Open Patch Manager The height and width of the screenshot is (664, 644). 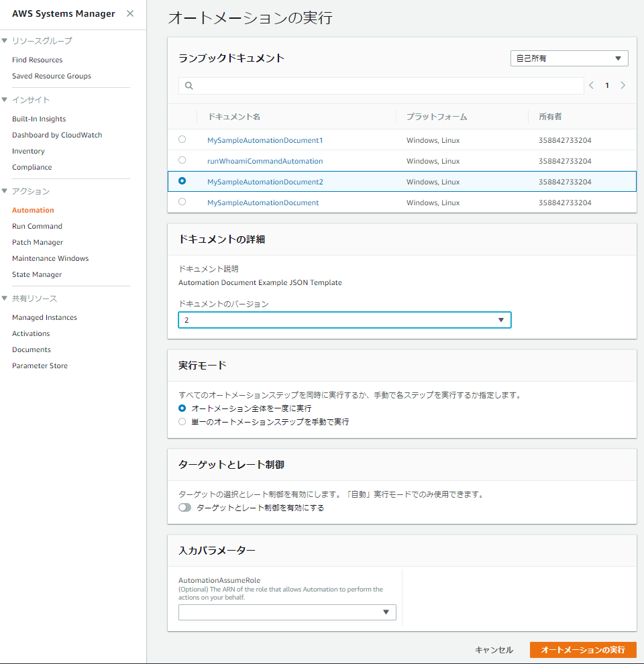pyautogui.click(x=38, y=242)
